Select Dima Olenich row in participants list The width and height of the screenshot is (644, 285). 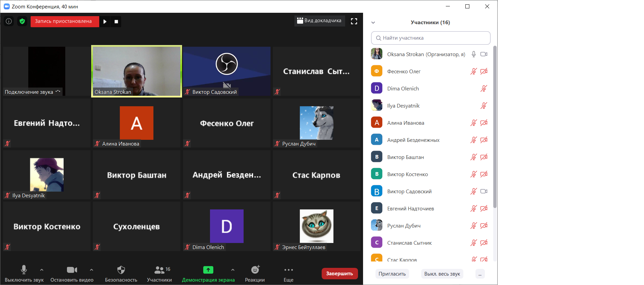(431, 88)
